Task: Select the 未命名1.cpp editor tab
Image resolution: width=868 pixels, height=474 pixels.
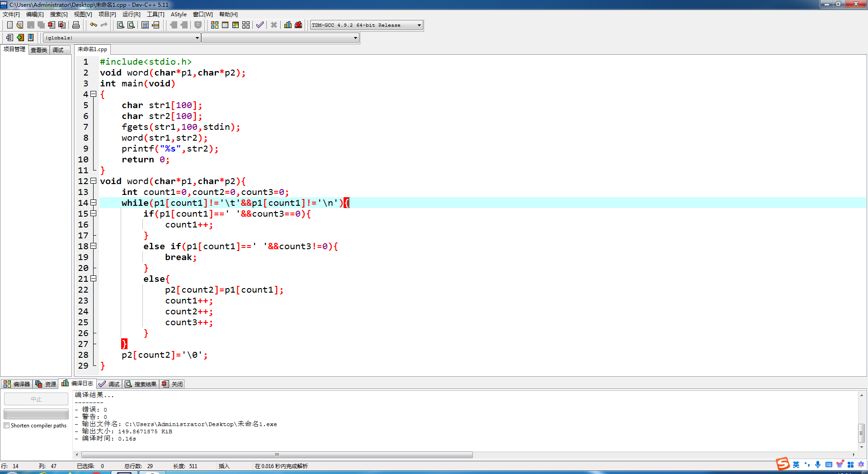Action: 92,49
